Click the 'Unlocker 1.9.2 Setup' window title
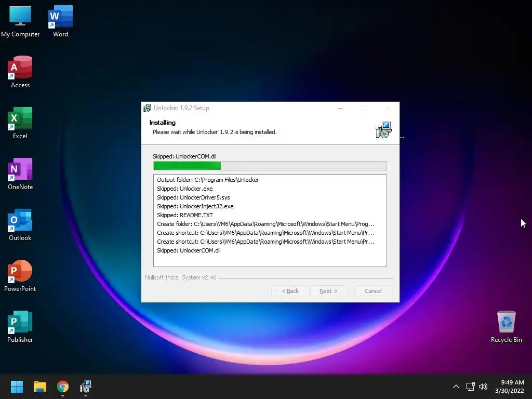Screen dimensions: 532x399 181,108
